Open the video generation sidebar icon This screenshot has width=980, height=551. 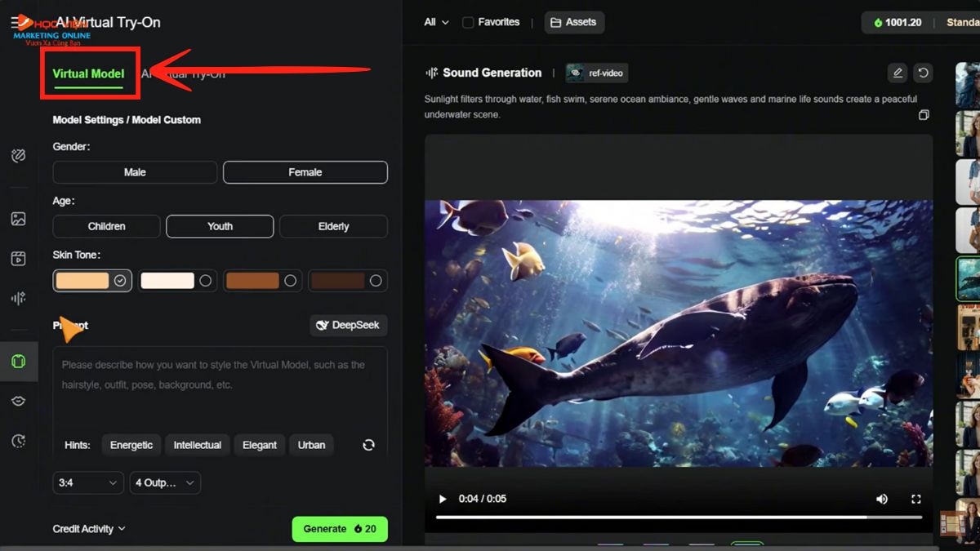point(19,259)
